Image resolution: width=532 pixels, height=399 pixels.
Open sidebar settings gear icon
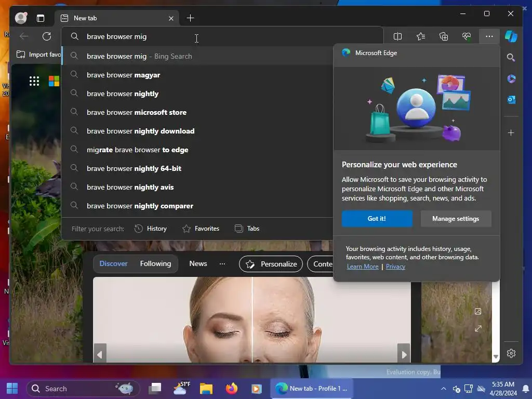(511, 353)
